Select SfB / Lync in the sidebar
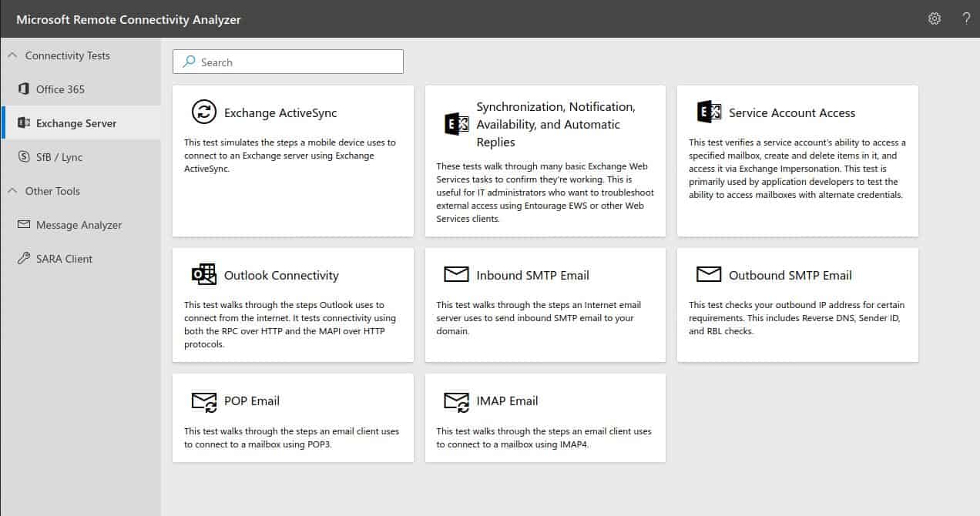 pyautogui.click(x=80, y=157)
